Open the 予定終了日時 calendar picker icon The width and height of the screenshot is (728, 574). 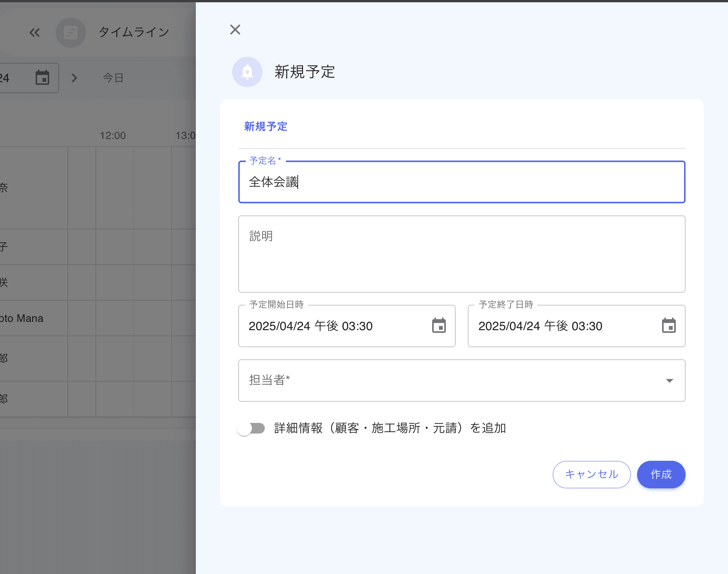tap(669, 326)
